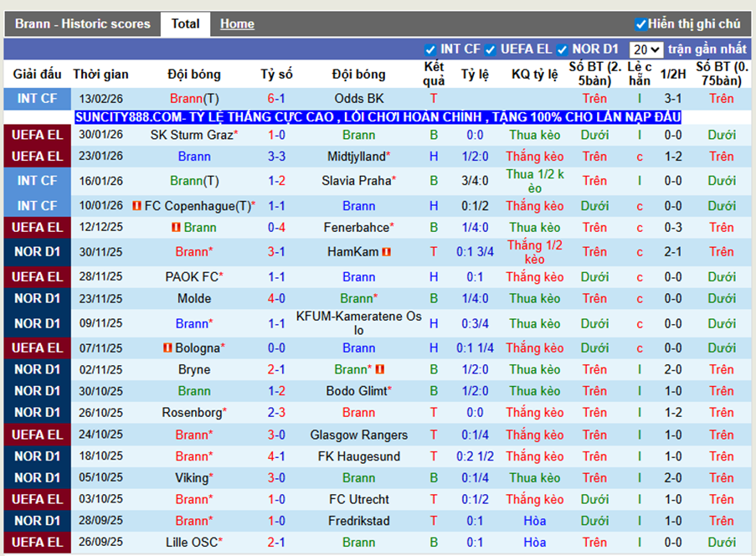756x556 pixels.
Task: Click the Odds BK team name
Action: pos(358,98)
